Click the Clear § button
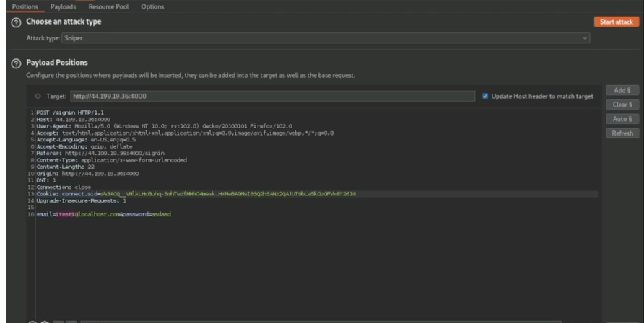The width and height of the screenshot is (644, 323). click(x=622, y=105)
